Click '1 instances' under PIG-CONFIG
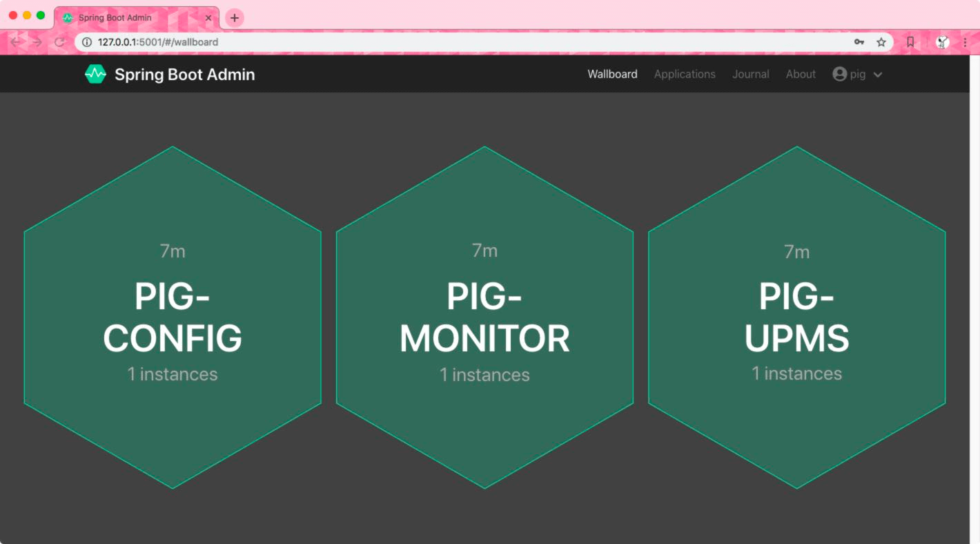The image size is (980, 544). pyautogui.click(x=173, y=374)
